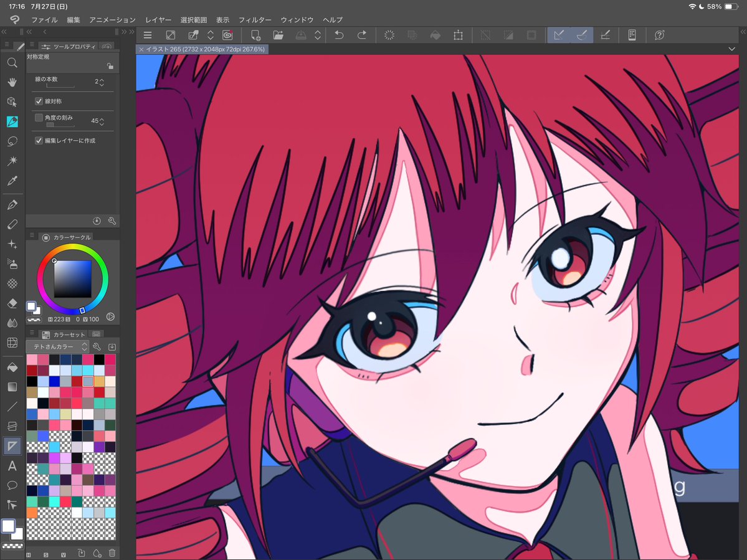This screenshot has width=747, height=560.
Task: Select the Straight line figure tool
Action: pyautogui.click(x=12, y=406)
